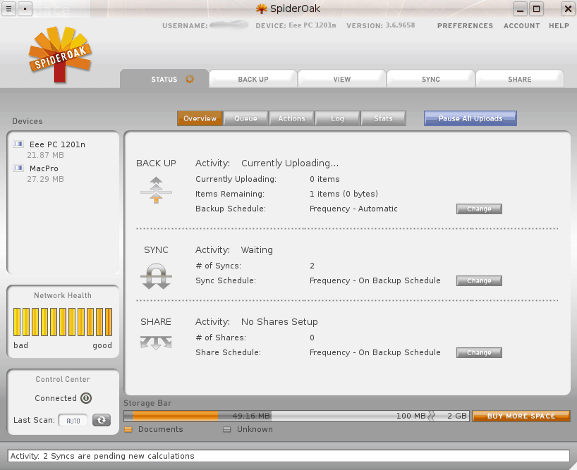577x470 pixels.
Task: Select the Actions sub-tab
Action: pyautogui.click(x=291, y=118)
